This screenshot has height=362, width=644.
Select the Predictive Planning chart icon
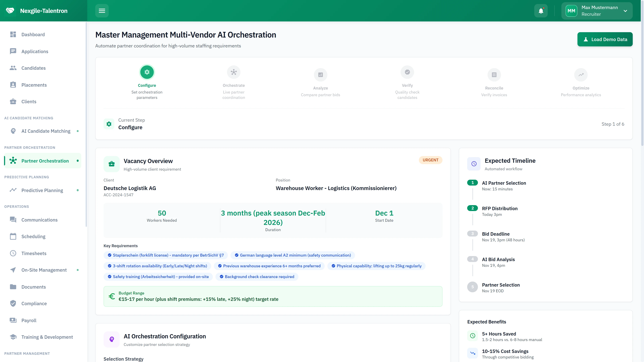(x=13, y=190)
